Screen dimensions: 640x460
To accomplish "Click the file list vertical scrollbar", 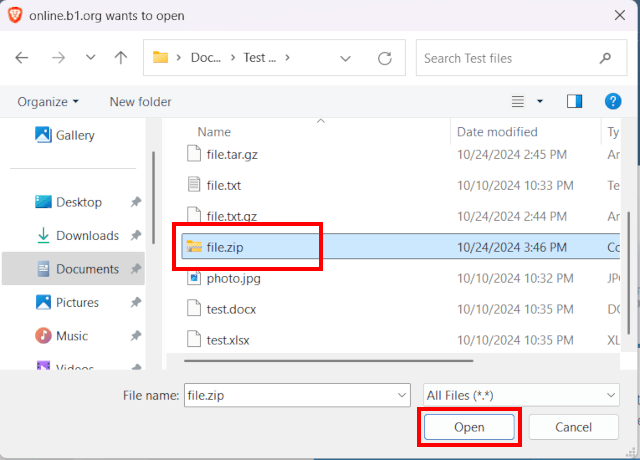I will pyautogui.click(x=629, y=250).
